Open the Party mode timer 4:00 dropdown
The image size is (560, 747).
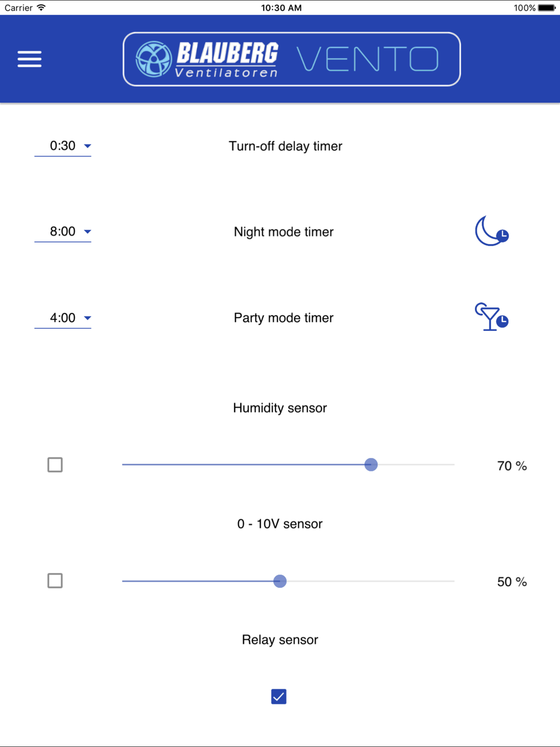coord(63,318)
